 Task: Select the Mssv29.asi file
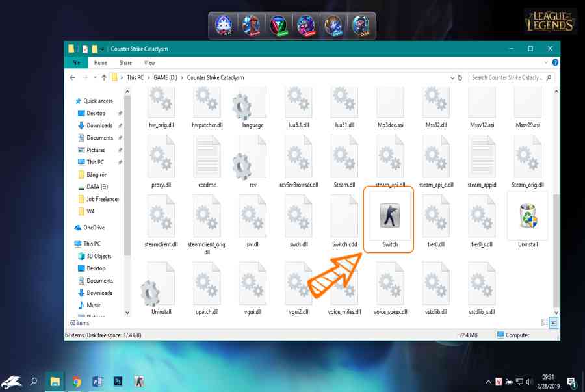[x=528, y=108]
